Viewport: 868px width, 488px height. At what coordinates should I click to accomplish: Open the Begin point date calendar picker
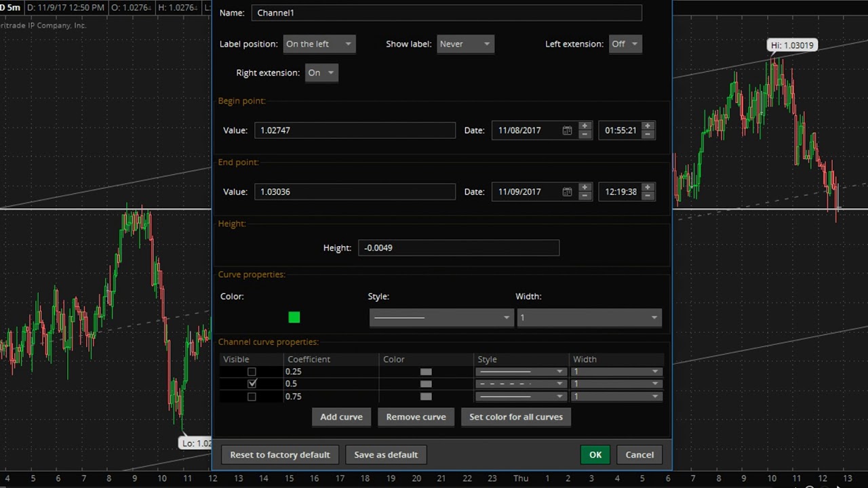[x=567, y=130]
